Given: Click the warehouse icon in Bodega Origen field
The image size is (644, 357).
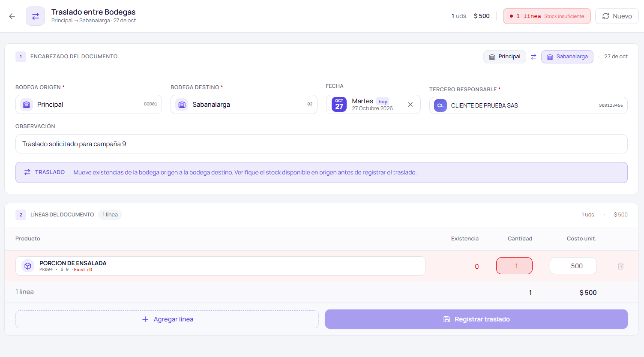Looking at the screenshot, I should click(27, 105).
